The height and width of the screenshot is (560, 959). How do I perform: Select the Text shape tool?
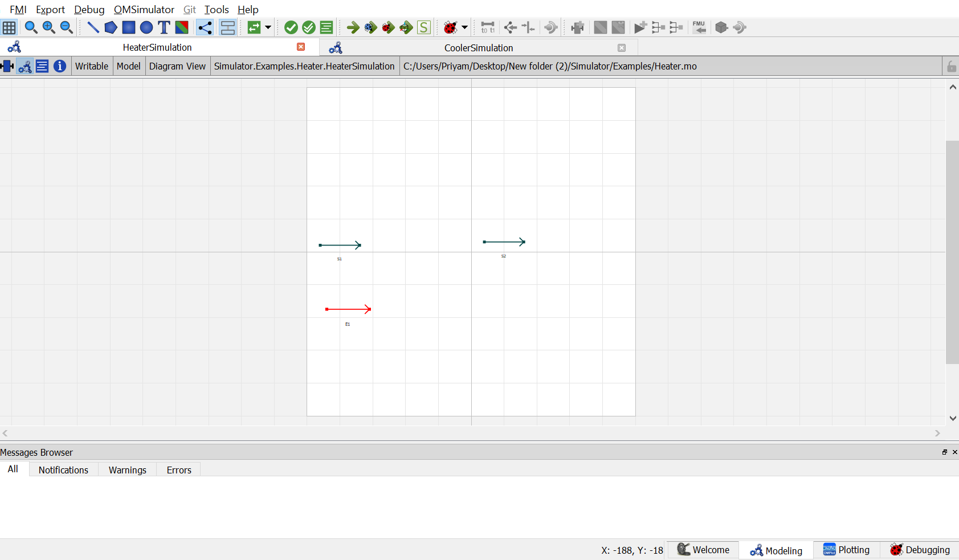point(164,27)
